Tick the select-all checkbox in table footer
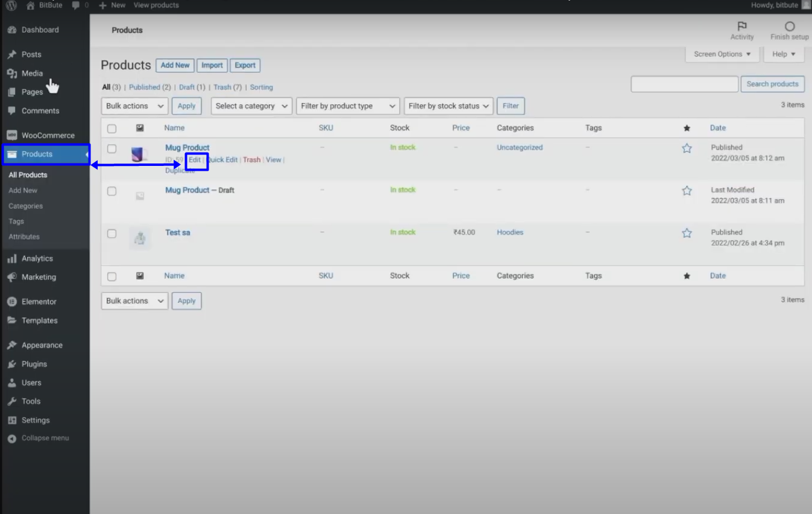 tap(112, 276)
